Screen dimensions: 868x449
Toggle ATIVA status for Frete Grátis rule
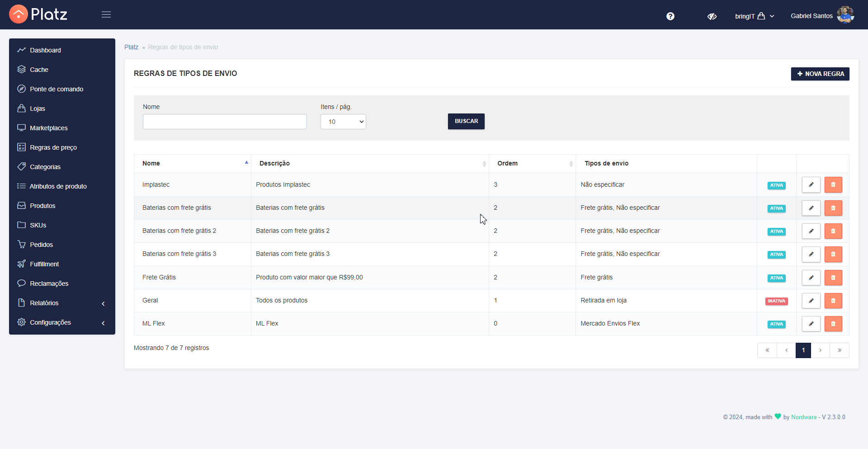776,278
